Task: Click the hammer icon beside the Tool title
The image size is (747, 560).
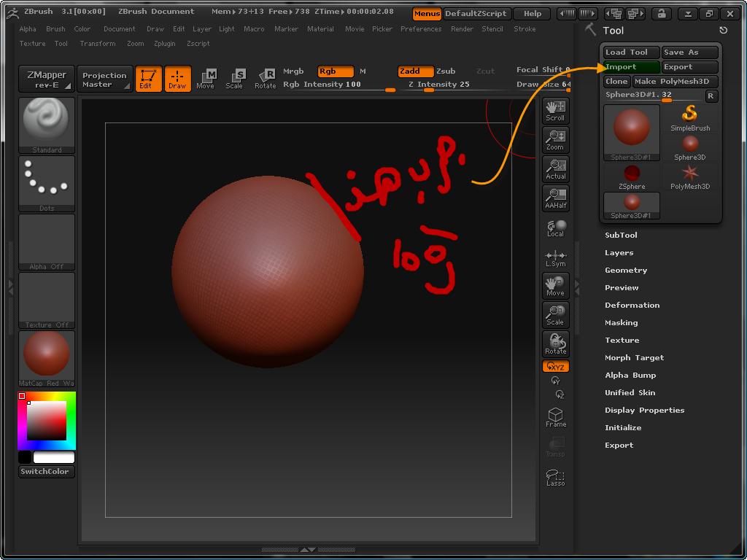Action: pyautogui.click(x=591, y=30)
